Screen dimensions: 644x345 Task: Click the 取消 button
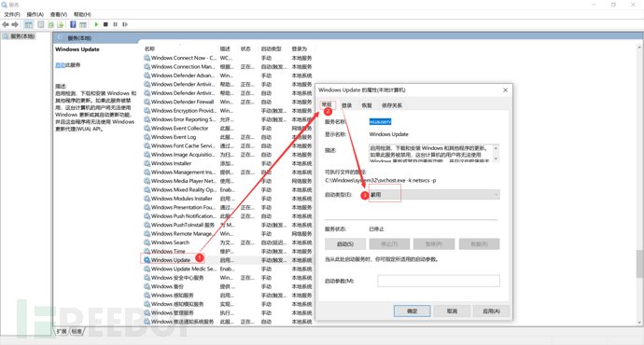[x=452, y=310]
